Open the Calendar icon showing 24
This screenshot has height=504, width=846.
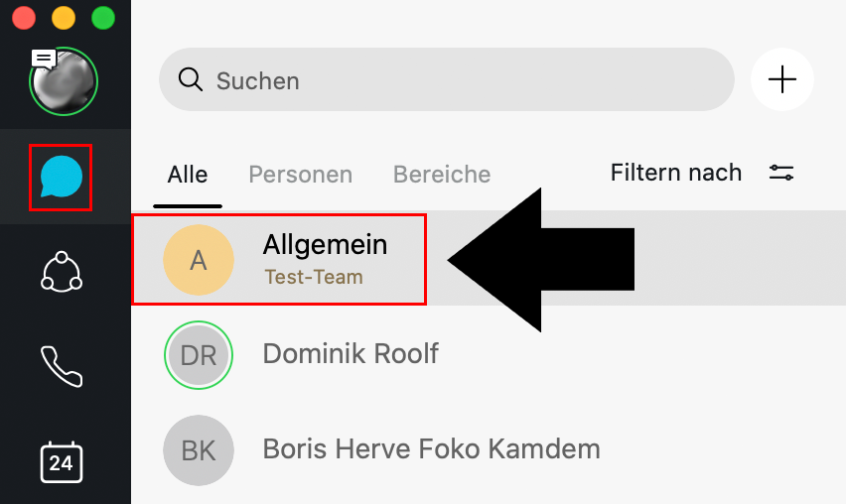click(62, 461)
